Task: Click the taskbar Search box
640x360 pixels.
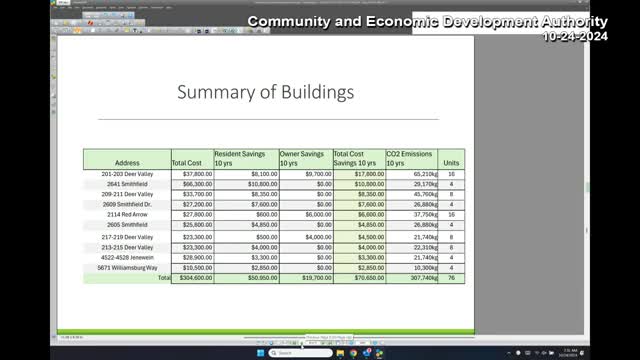Action: click(x=300, y=353)
